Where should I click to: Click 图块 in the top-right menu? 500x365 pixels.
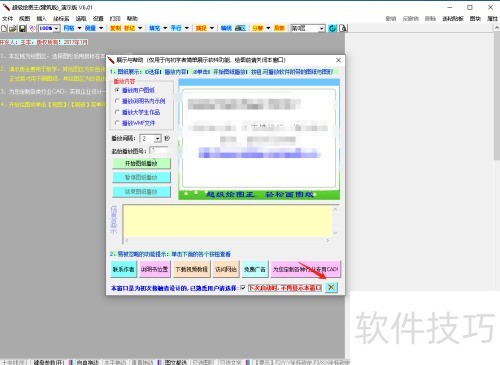click(475, 18)
